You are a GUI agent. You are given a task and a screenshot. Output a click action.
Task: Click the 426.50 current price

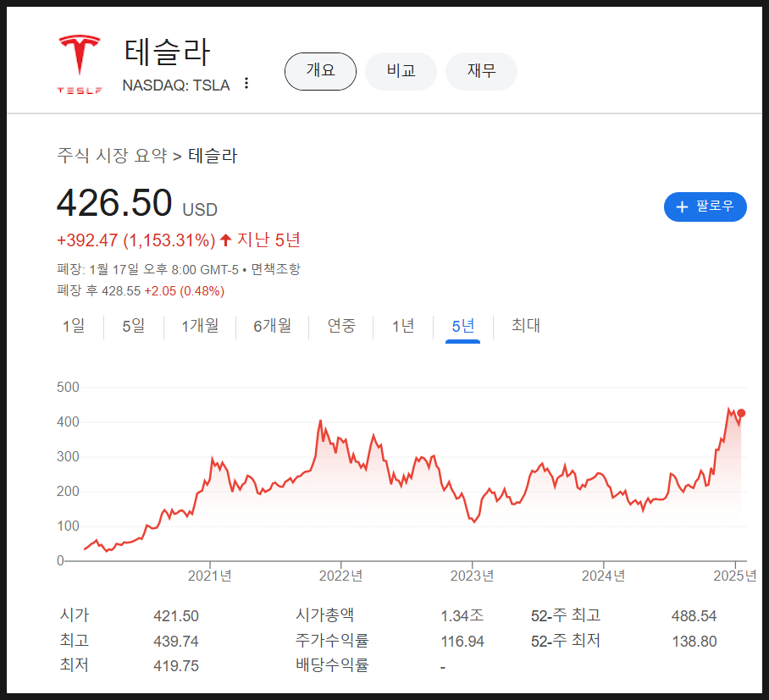(x=114, y=203)
